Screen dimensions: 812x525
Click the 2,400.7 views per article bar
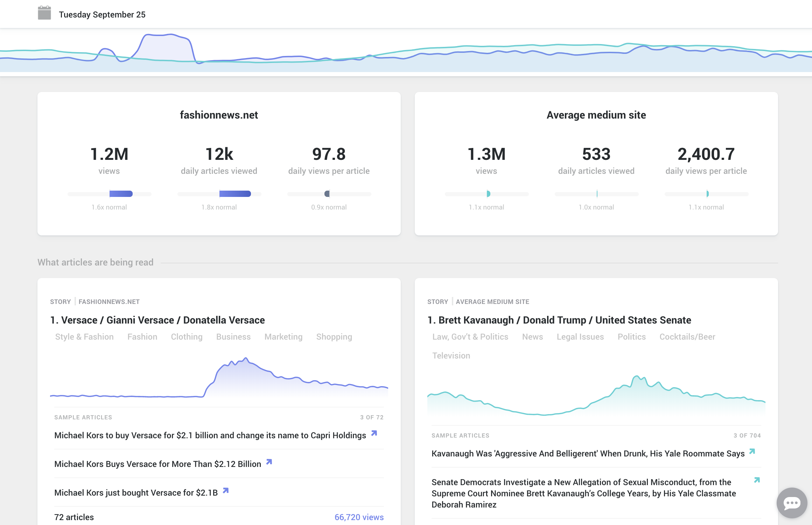707,194
